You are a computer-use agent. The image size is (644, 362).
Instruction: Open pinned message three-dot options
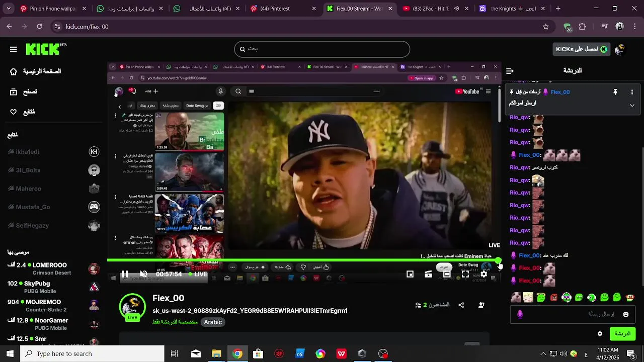(632, 92)
